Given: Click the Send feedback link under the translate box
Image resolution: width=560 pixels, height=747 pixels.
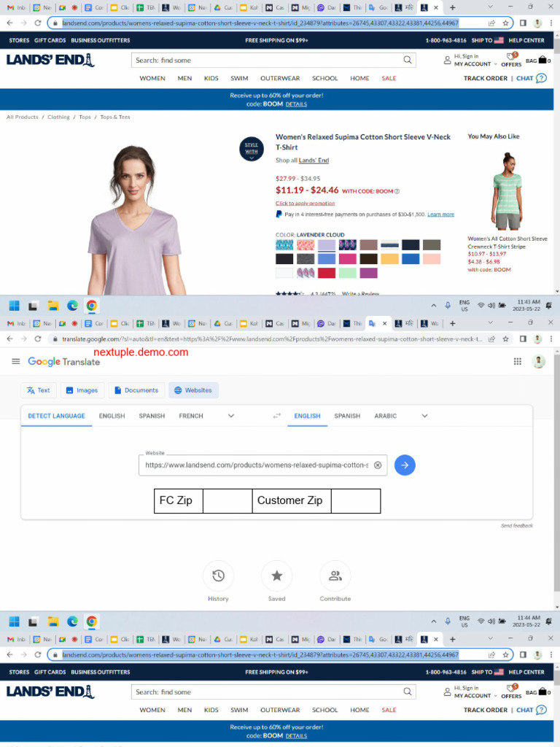Looking at the screenshot, I should (x=517, y=525).
